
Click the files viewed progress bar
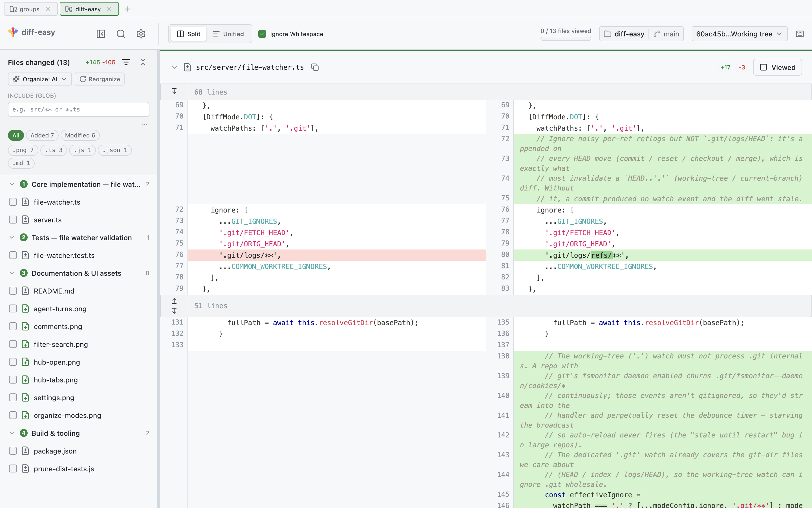point(566,39)
